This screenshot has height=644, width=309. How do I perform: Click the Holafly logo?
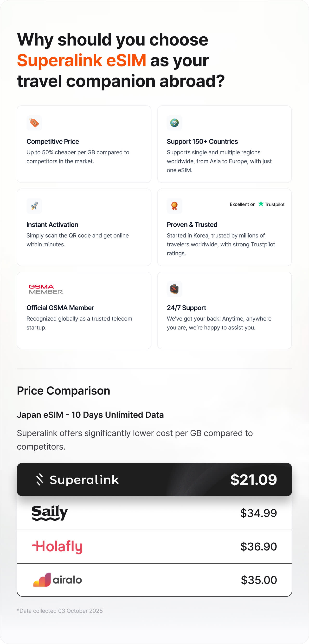57,546
